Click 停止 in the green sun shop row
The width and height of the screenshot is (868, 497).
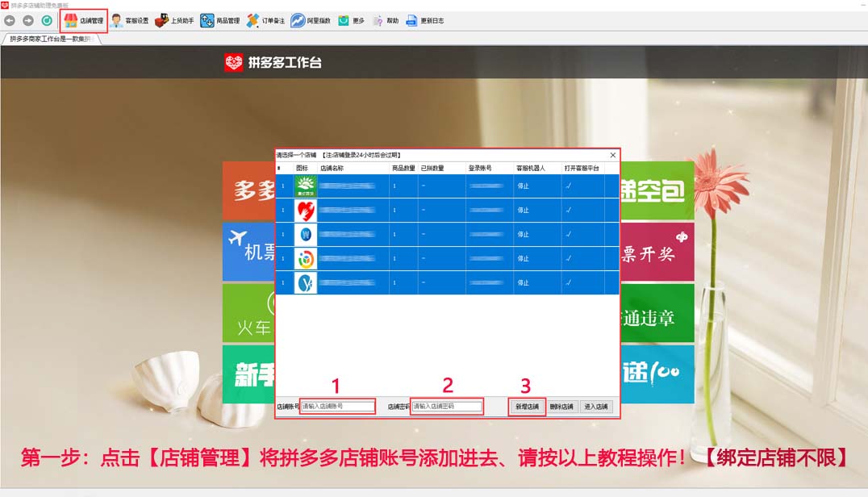click(x=523, y=186)
